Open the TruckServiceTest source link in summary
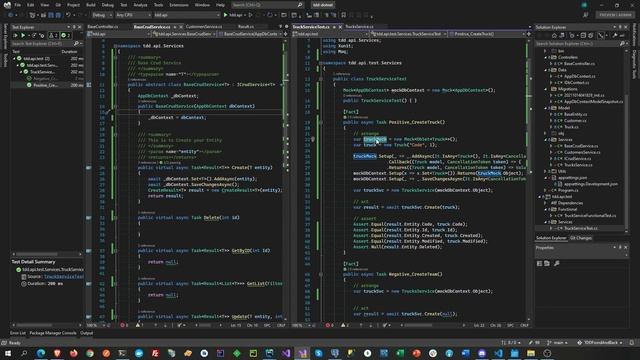Screen dimensions: 640x360 pos(64,276)
